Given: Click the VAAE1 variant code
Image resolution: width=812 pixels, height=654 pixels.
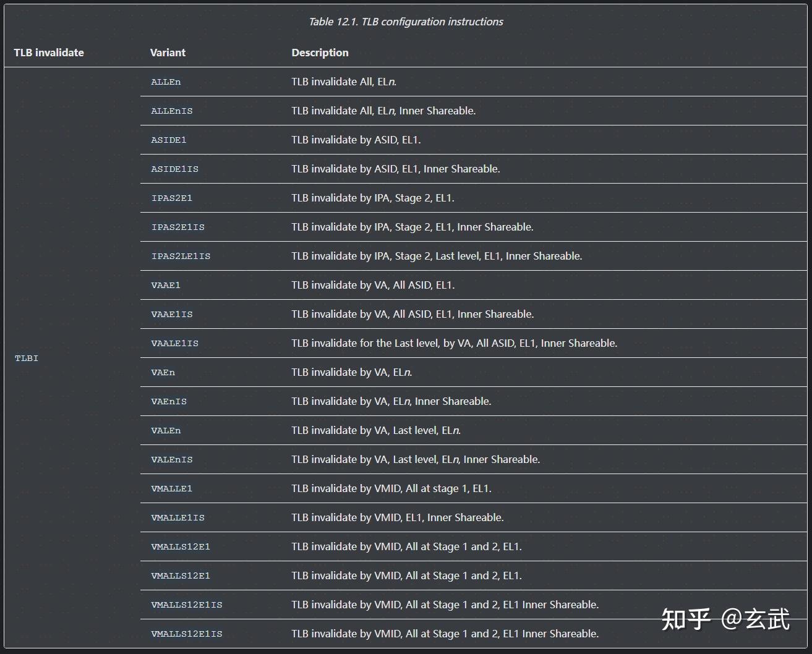Looking at the screenshot, I should click(x=166, y=285).
